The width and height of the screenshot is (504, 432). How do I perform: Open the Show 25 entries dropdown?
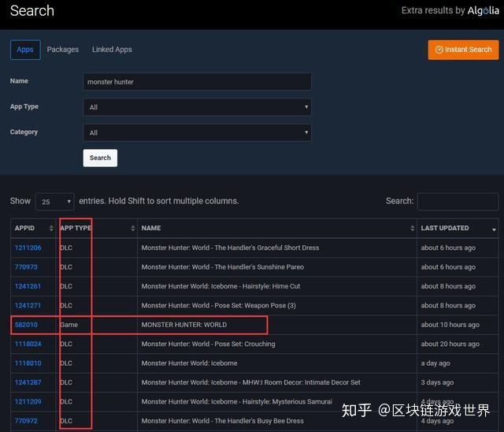click(x=55, y=202)
